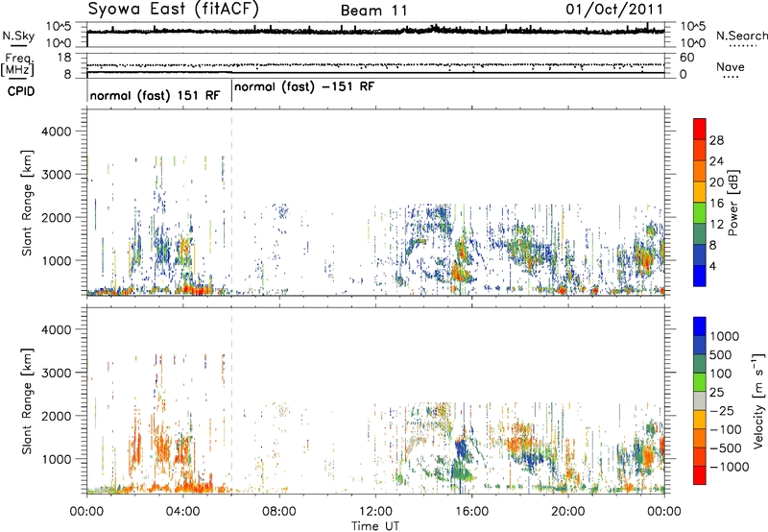Screen dimensions: 768x532
Task: Click the '16' power colorbar tick
Action: pos(716,204)
